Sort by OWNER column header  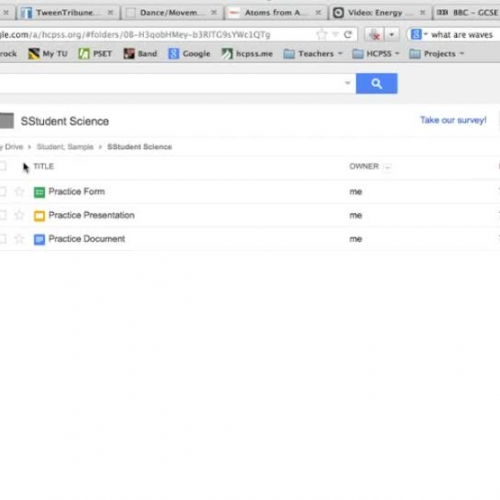tap(364, 166)
